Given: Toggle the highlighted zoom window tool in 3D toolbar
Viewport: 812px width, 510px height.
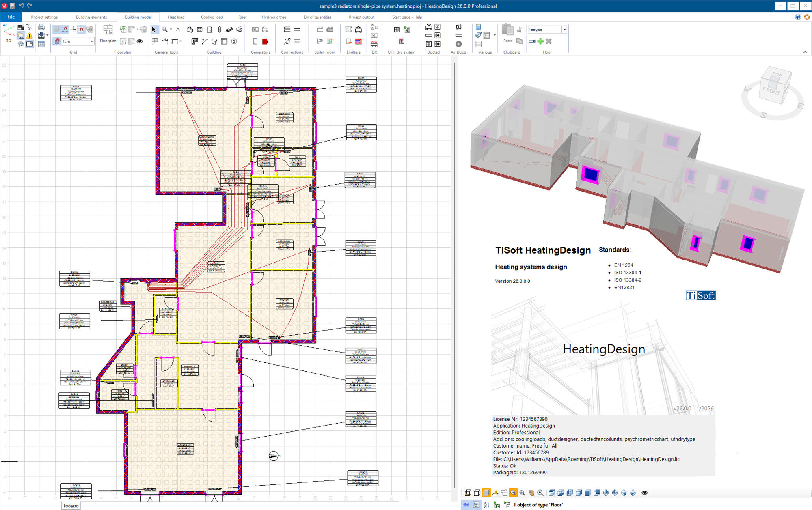Looking at the screenshot, I should (513, 493).
